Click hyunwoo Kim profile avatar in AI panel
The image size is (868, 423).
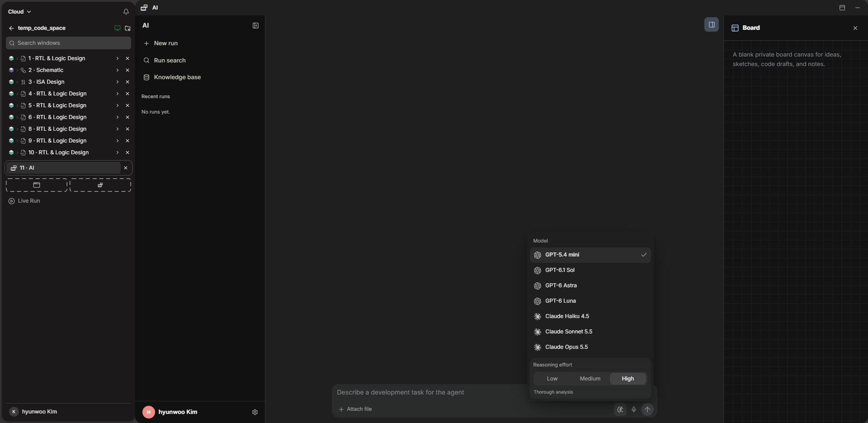coord(148,412)
